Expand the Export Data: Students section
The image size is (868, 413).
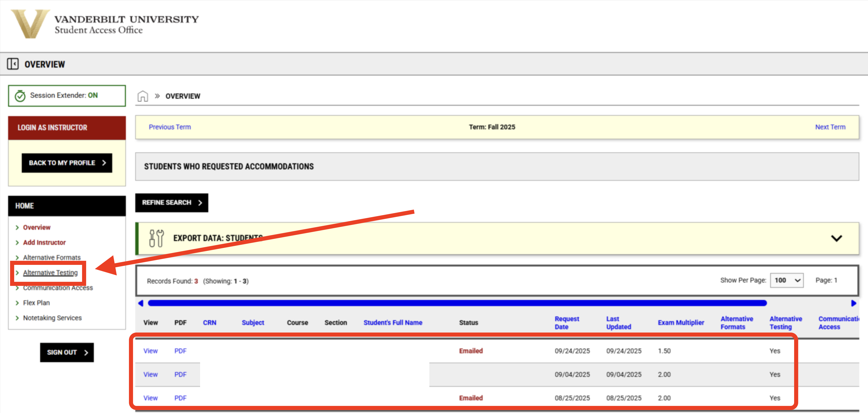[836, 238]
